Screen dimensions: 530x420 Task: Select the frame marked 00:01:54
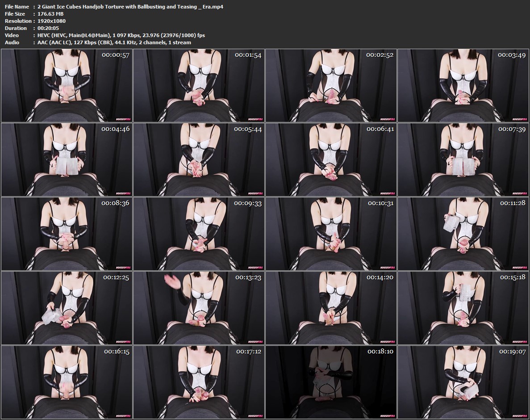(x=199, y=85)
